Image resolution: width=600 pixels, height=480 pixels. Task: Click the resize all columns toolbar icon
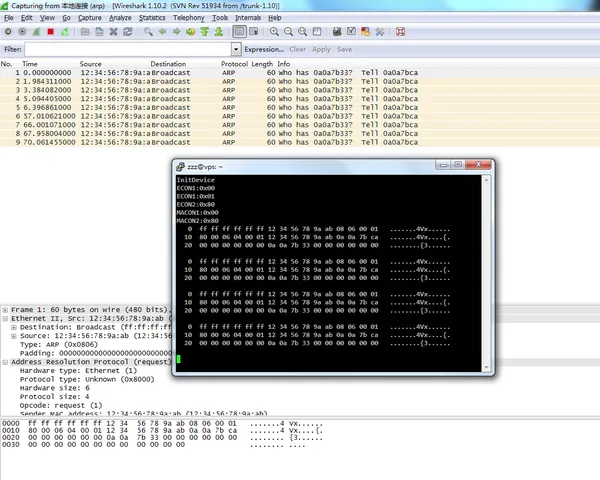(x=317, y=32)
